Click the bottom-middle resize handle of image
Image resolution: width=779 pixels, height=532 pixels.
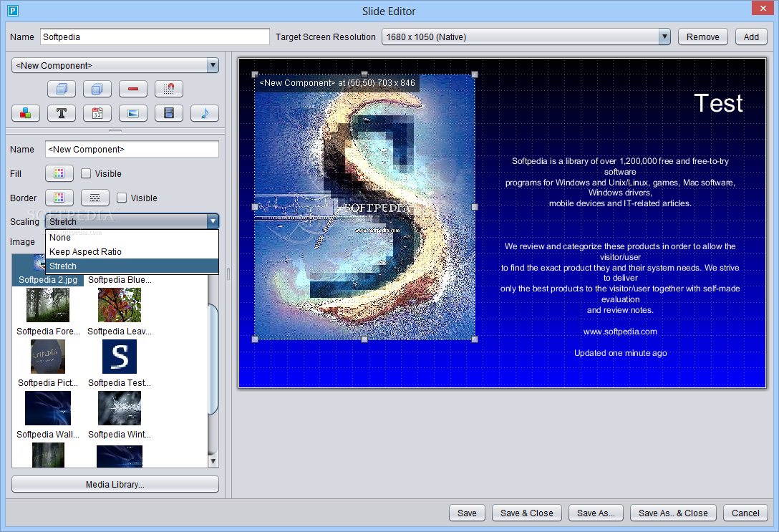[364, 339]
